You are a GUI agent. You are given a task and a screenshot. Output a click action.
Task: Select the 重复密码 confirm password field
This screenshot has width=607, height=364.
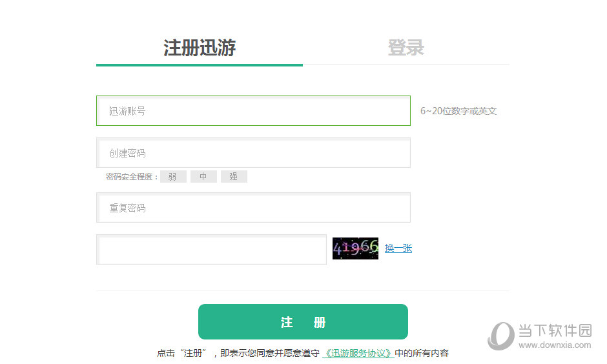(x=253, y=208)
